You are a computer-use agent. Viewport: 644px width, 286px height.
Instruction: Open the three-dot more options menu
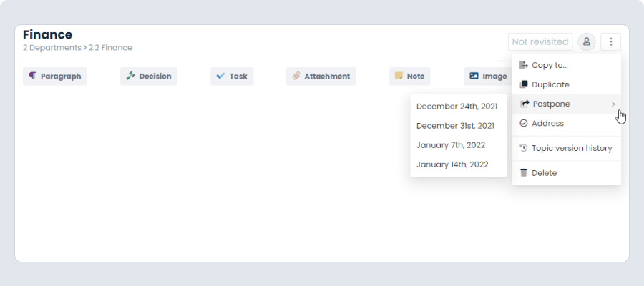tap(611, 42)
